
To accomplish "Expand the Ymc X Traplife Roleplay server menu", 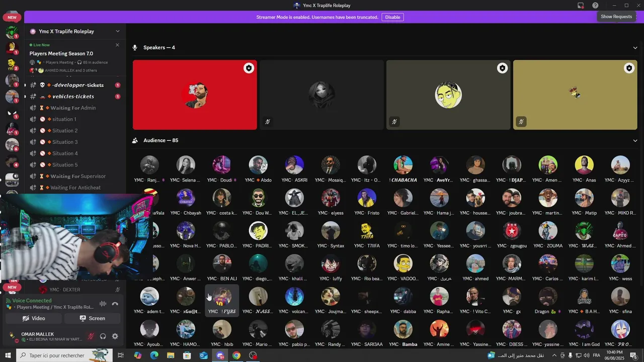I will pos(117,31).
